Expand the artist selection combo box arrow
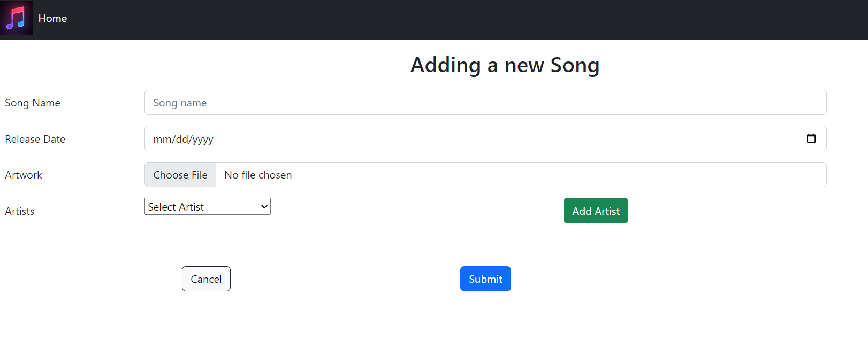 (x=263, y=206)
